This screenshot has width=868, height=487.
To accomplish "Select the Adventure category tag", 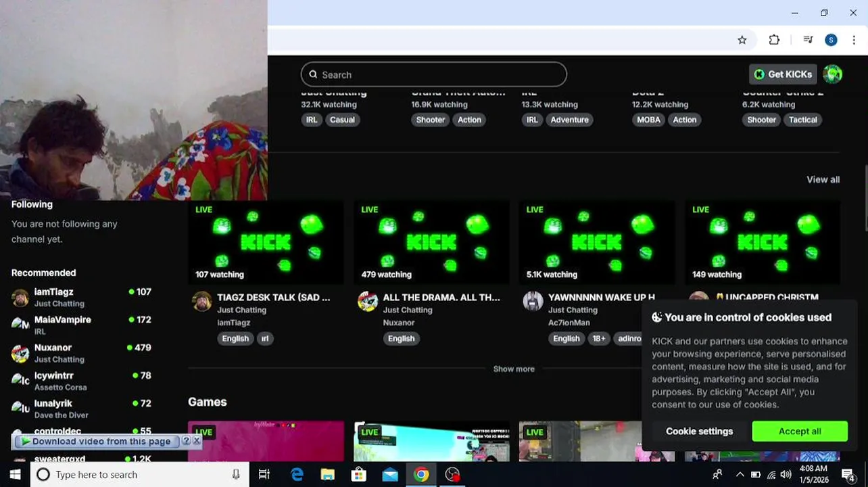I will point(569,120).
